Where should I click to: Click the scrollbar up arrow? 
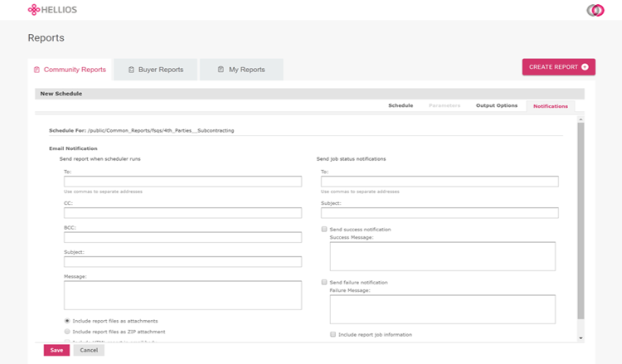click(x=581, y=119)
